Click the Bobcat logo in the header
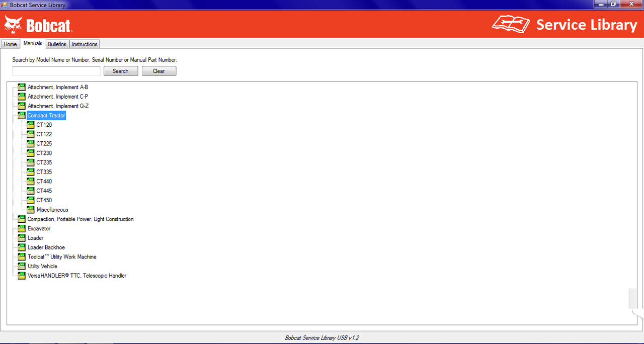The image size is (644, 344). pos(38,24)
